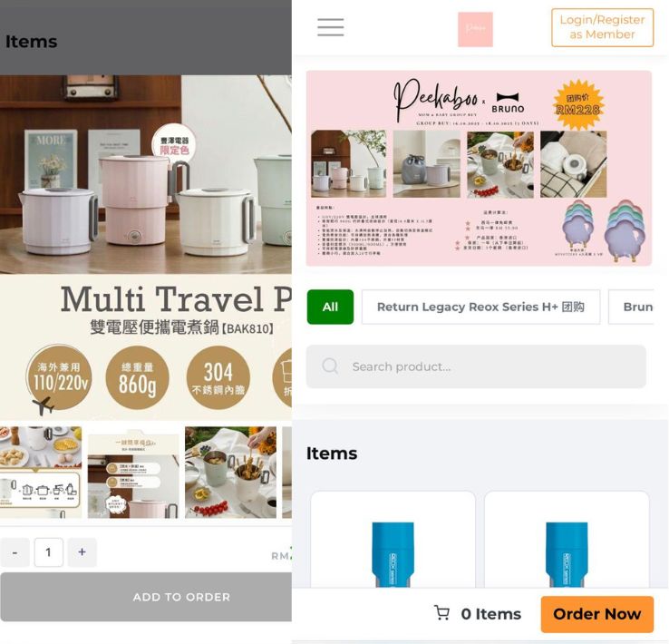The image size is (669, 644).
Task: Select the All category tab
Action: coord(330,307)
